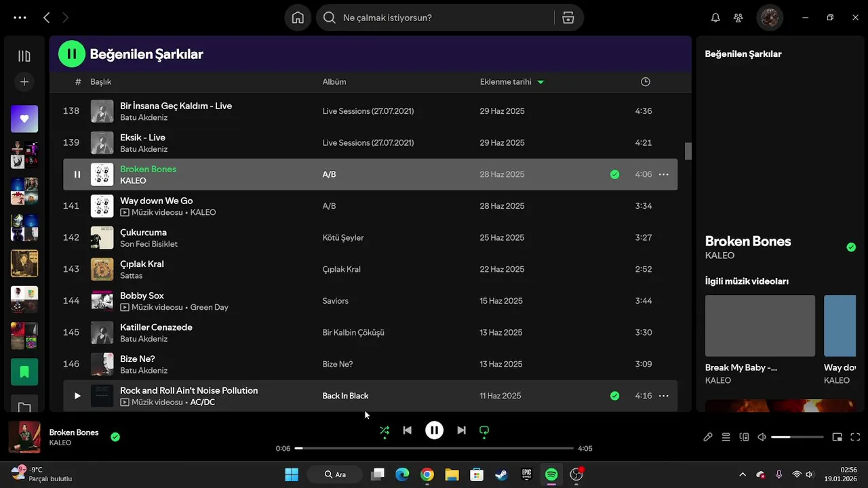868x488 pixels.
Task: Click the song progress bar
Action: coord(434,448)
